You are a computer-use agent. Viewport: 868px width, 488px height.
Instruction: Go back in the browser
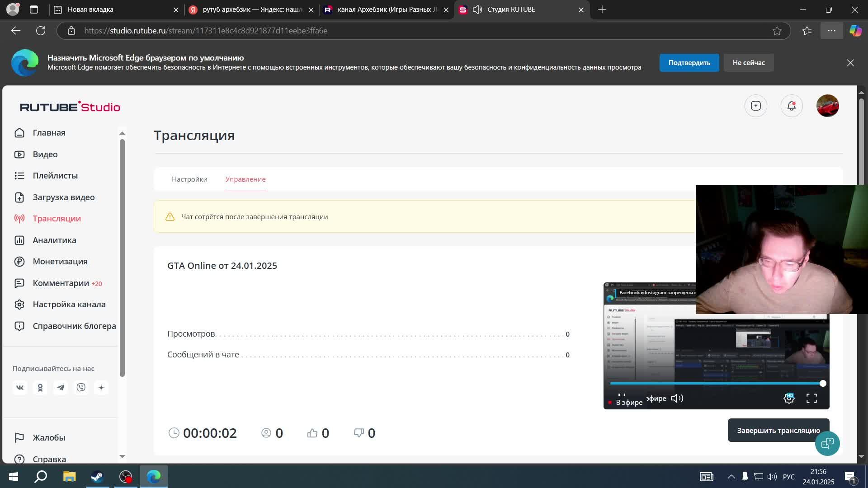click(16, 31)
